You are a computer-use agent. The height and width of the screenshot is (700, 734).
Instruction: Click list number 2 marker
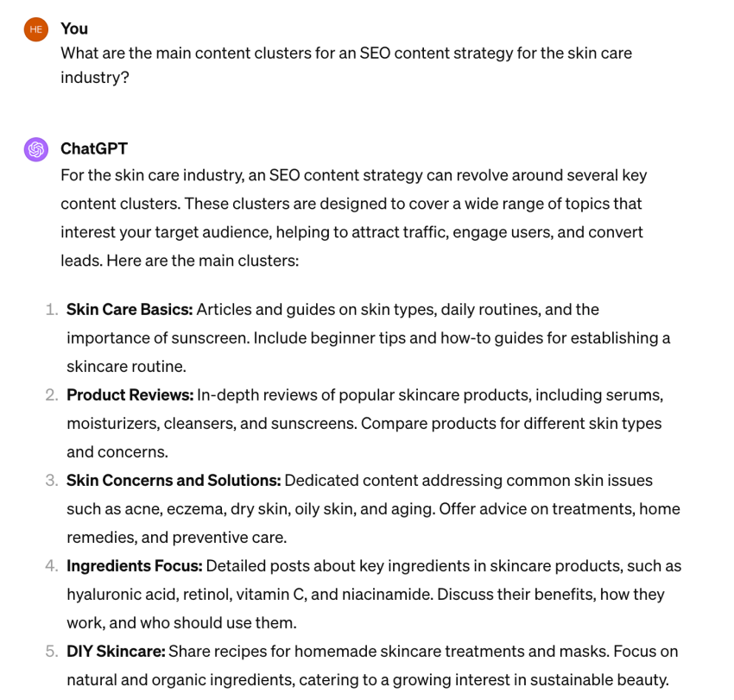coord(52,395)
